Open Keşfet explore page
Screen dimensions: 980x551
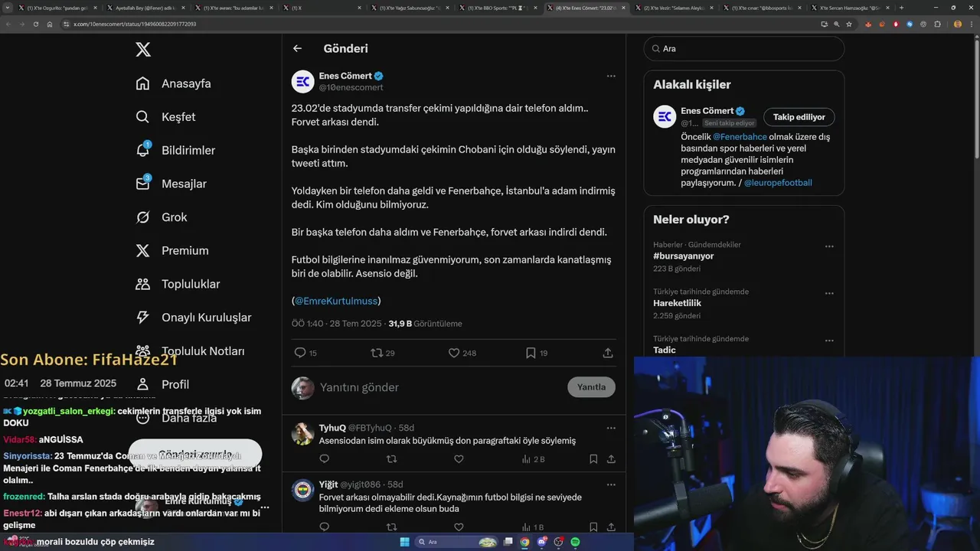[x=178, y=117]
